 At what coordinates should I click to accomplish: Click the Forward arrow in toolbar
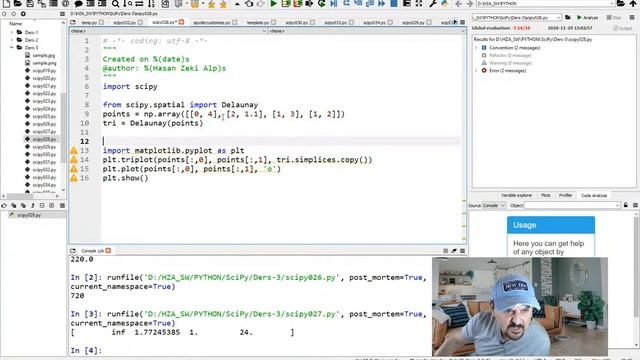click(469, 4)
